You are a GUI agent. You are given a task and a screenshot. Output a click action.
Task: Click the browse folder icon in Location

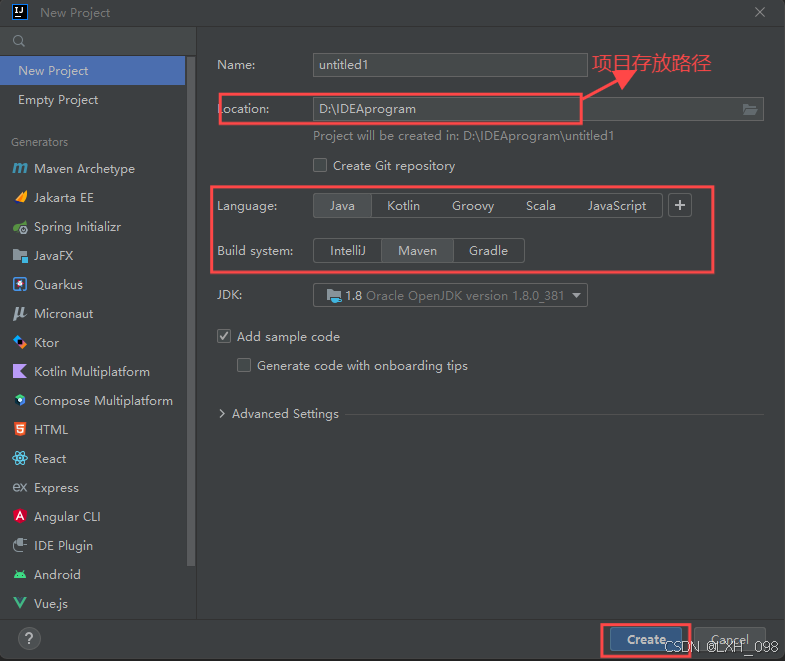coord(749,109)
